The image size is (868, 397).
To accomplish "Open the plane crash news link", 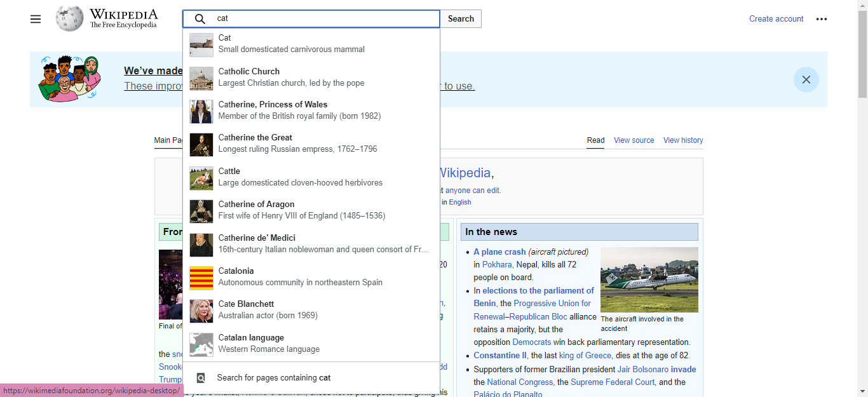I will tap(499, 252).
